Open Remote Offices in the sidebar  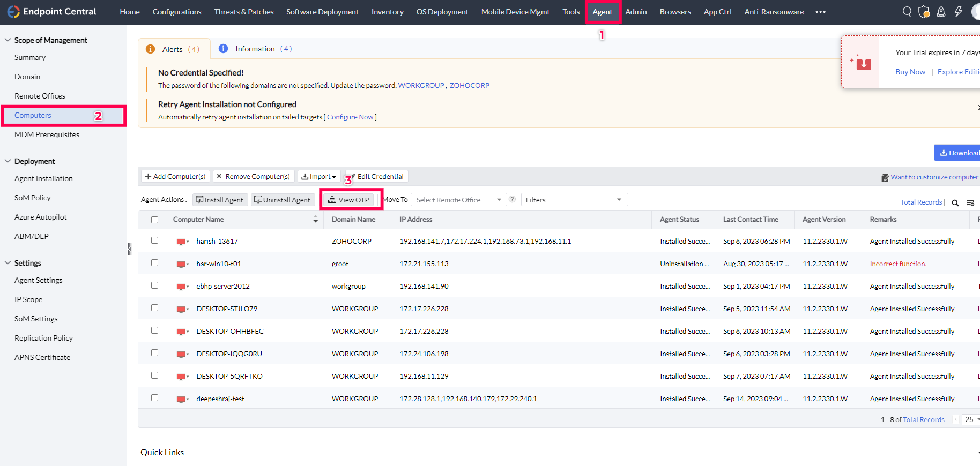40,96
